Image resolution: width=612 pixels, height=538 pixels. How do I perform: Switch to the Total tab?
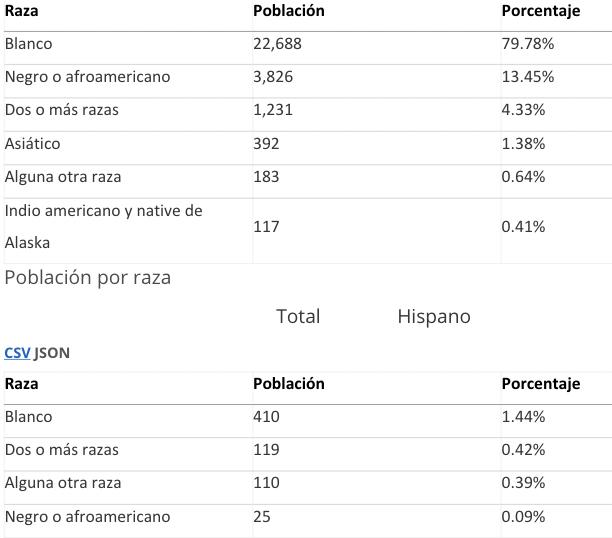pyautogui.click(x=298, y=316)
